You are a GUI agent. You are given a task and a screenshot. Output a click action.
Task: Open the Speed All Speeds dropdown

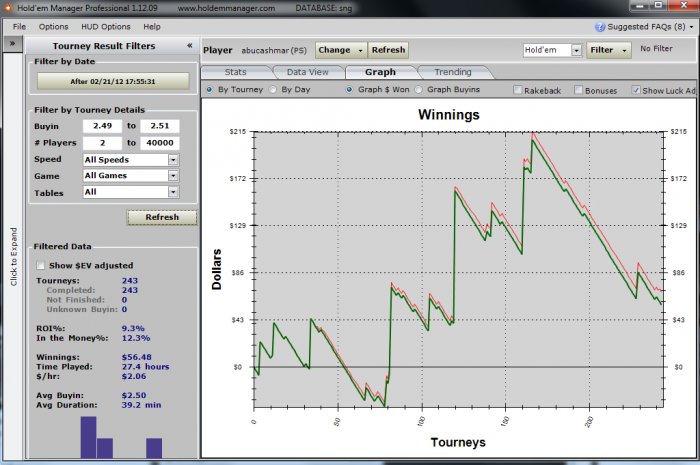[173, 160]
